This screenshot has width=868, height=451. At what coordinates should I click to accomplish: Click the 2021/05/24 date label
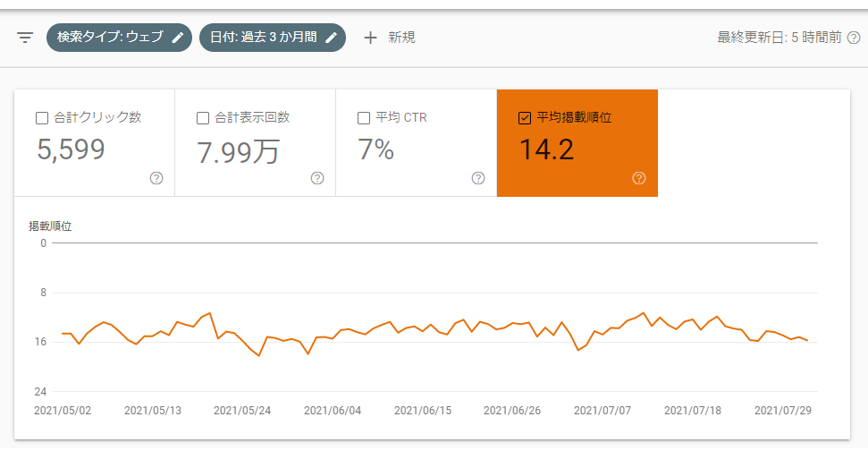[242, 411]
